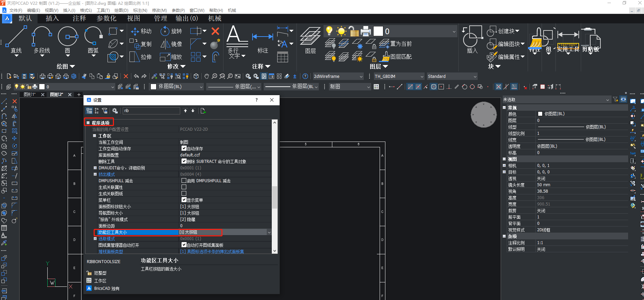Click the red X erase tool in ribbon
Image resolution: width=644 pixels, height=300 pixels.
(215, 31)
